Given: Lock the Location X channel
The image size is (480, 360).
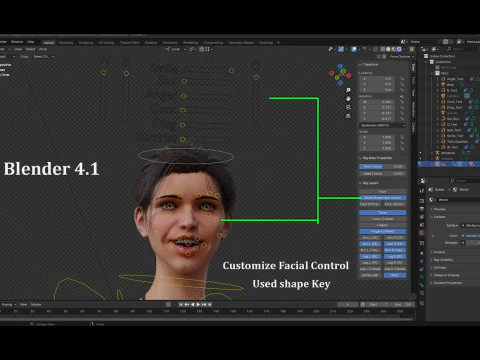Looking at the screenshot, I should pyautogui.click(x=402, y=79).
